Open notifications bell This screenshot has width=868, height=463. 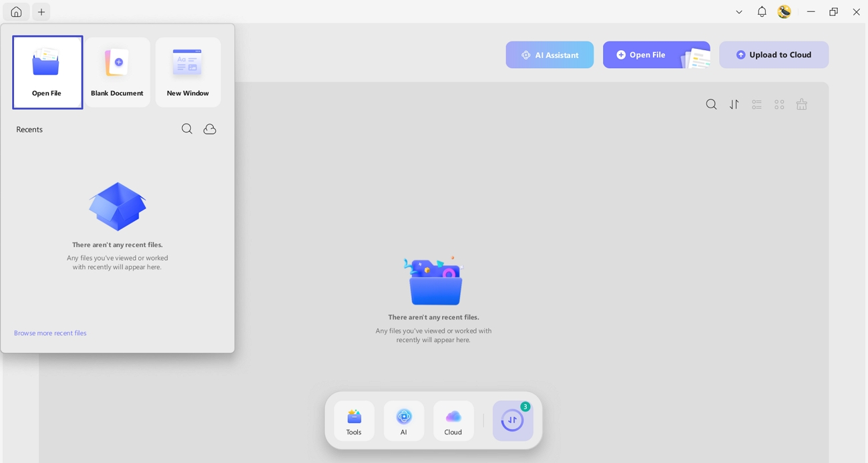762,12
